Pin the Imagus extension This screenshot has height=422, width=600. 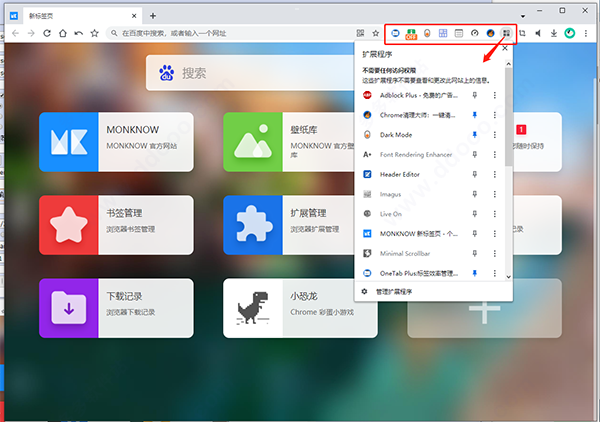coord(474,194)
